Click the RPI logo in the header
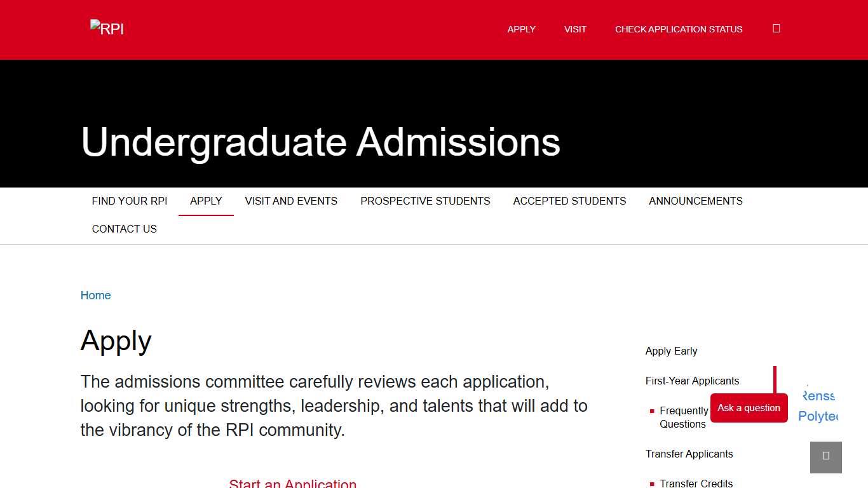This screenshot has height=488, width=868. (x=106, y=27)
